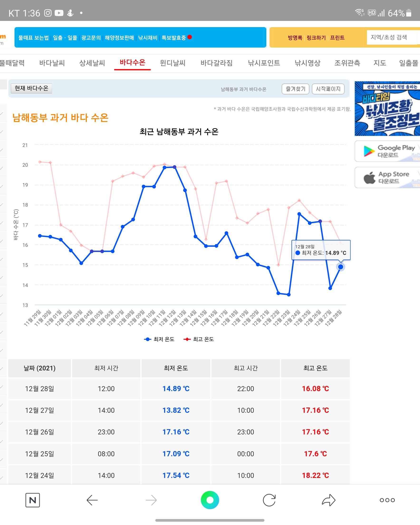Focus the 지역/초성 검색 search field

pos(392,37)
